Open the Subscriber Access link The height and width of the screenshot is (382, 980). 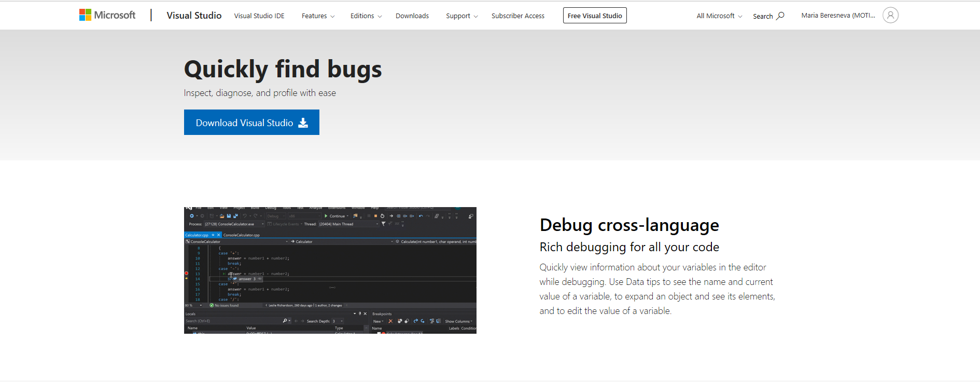pos(518,16)
